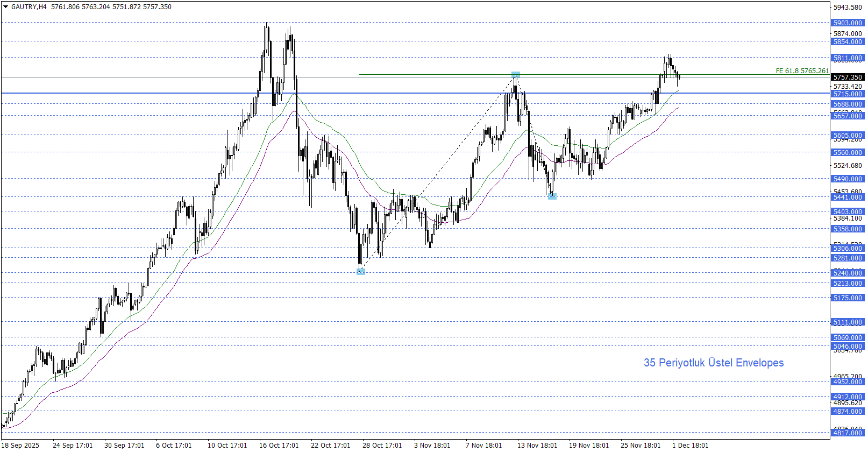Click the Fibonacci anchor at the October swing low
Screen dimensions: 868x452
(x=361, y=272)
